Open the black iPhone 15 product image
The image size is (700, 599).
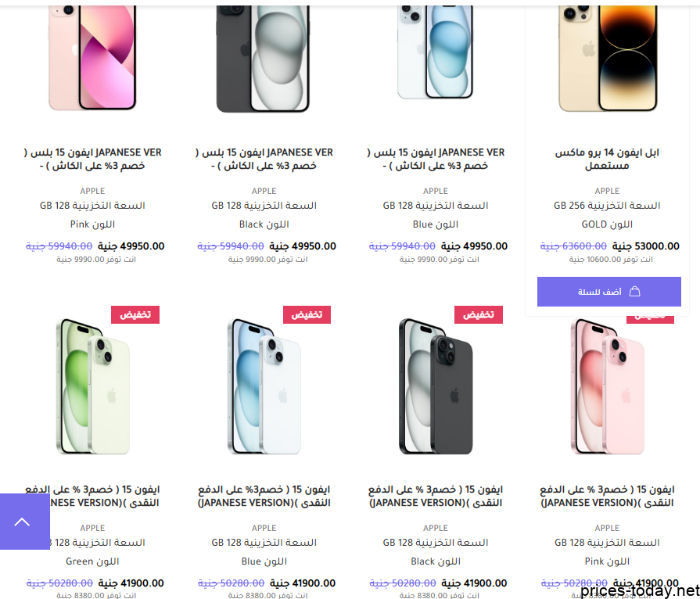click(436, 386)
